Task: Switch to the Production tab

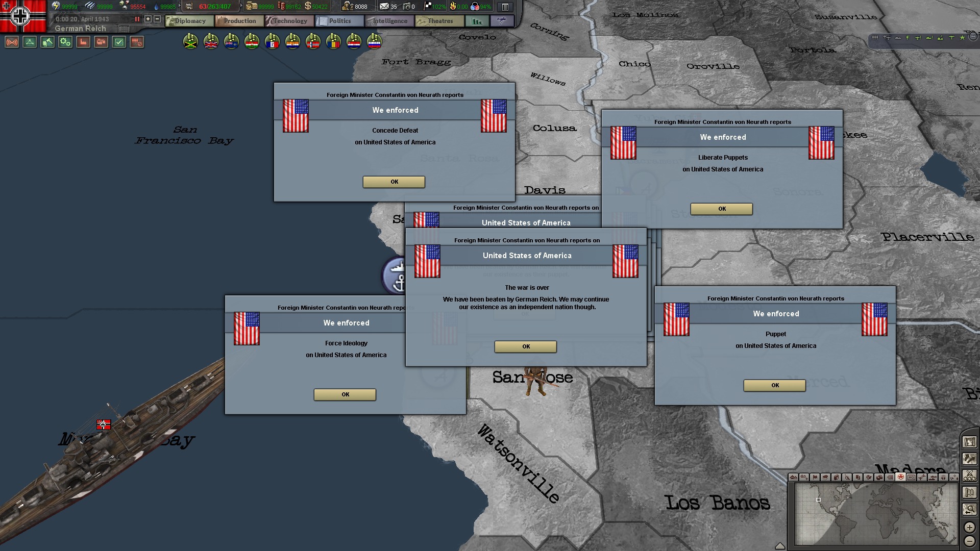Action: [239, 21]
